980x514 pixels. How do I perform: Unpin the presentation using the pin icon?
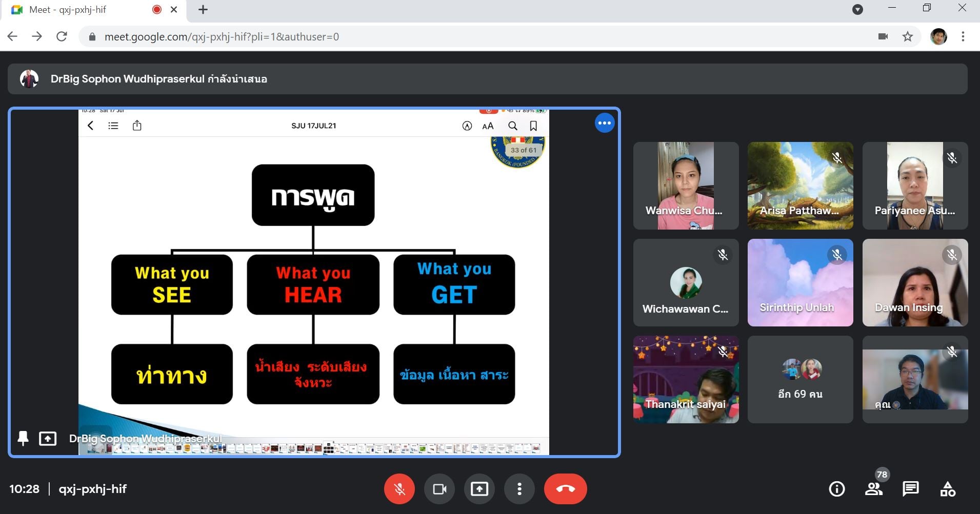pyautogui.click(x=23, y=438)
